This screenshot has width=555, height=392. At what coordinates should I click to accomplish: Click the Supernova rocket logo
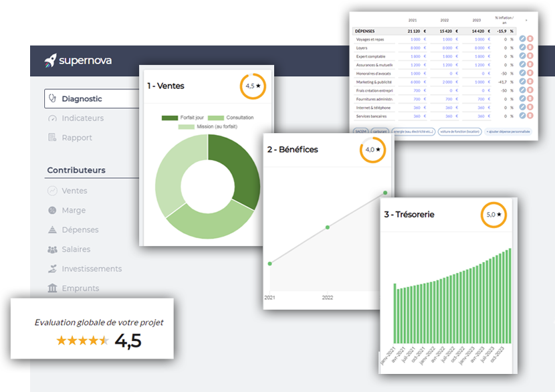pos(49,60)
